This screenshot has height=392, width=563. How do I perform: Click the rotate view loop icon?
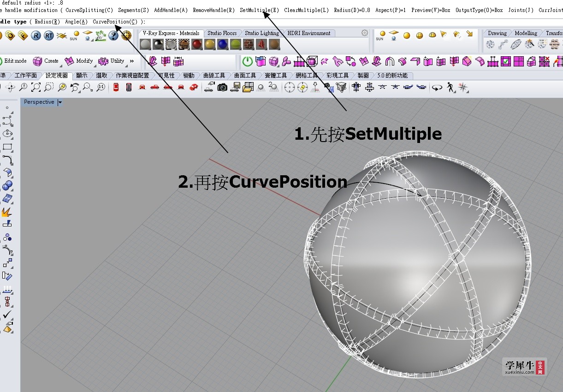436,87
